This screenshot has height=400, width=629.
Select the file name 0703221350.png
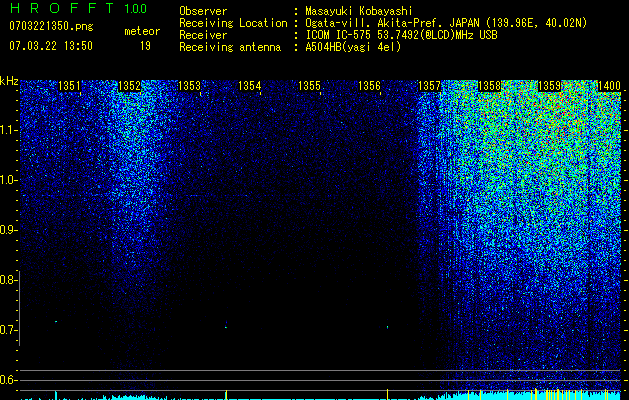(x=51, y=27)
